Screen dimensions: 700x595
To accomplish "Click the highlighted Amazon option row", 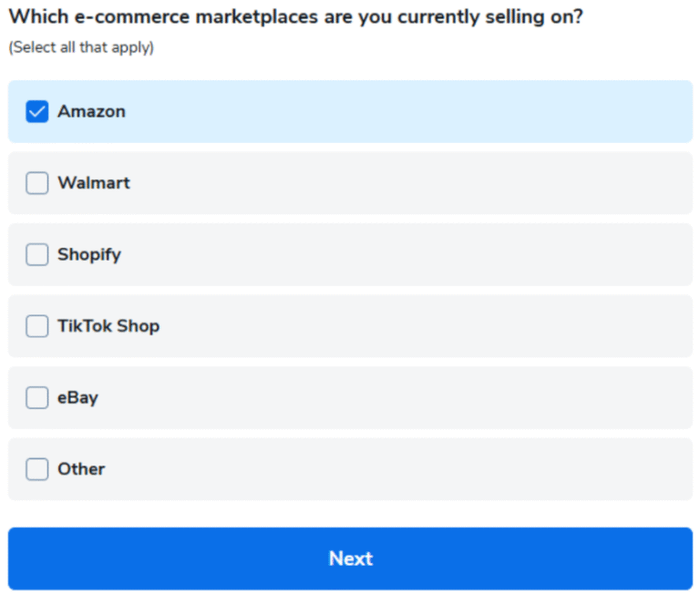I will (350, 111).
